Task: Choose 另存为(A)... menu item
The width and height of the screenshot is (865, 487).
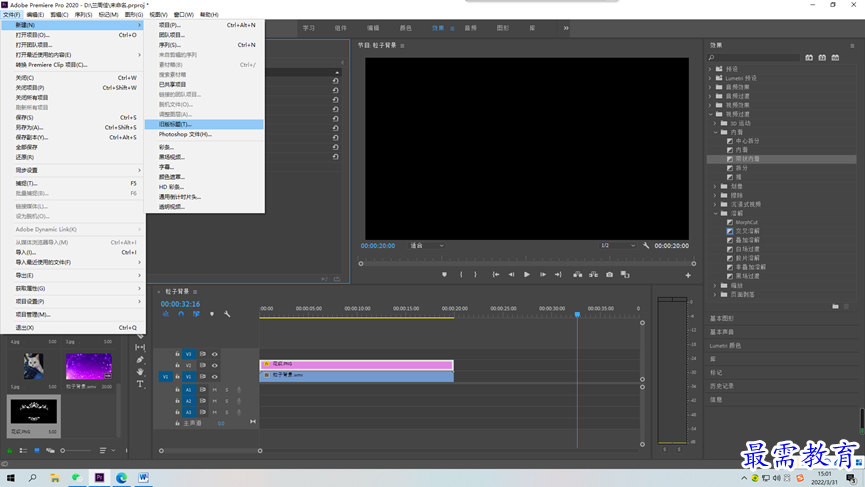Action: (x=73, y=127)
